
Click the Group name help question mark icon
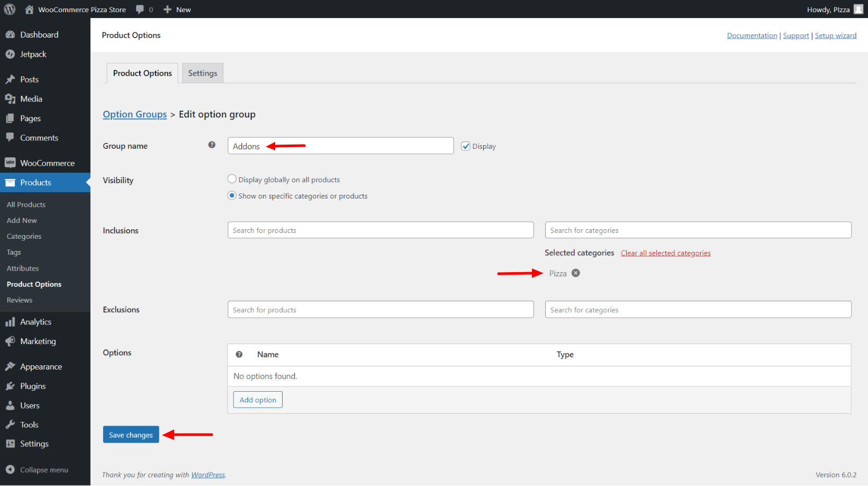click(212, 145)
